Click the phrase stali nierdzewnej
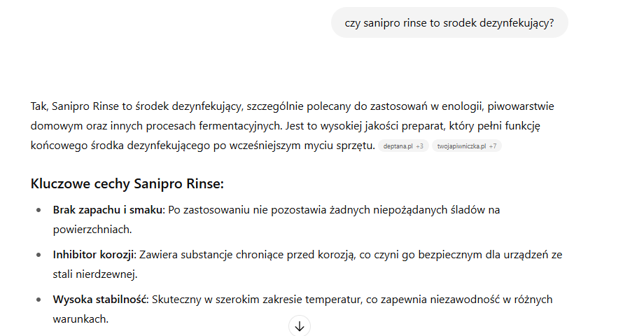Viewport: 644px width, 336px height. point(94,274)
